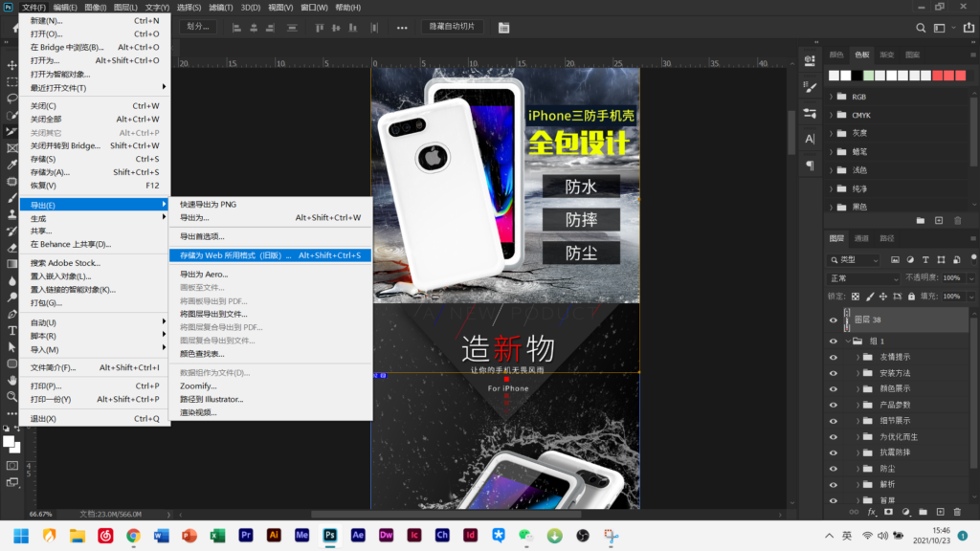Open the 正常 blend mode dropdown
This screenshot has height=551, width=980.
[x=864, y=278]
